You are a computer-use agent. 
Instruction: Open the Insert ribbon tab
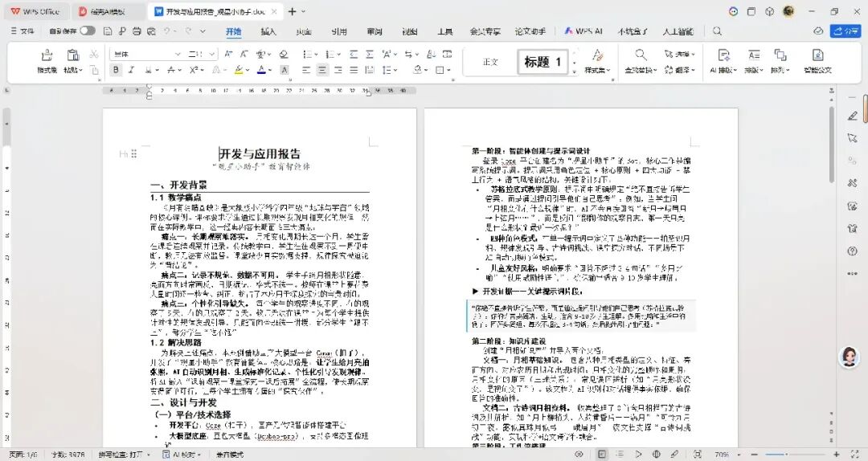[x=268, y=31]
